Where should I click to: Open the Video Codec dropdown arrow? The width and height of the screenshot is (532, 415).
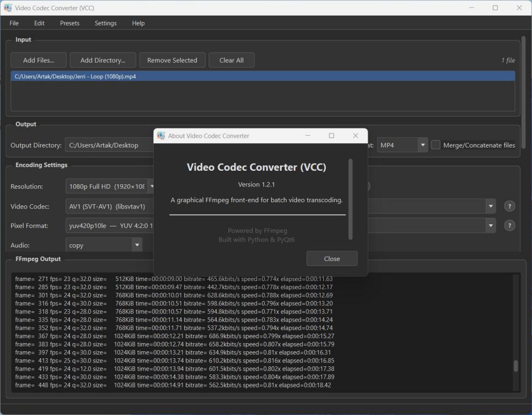[490, 206]
